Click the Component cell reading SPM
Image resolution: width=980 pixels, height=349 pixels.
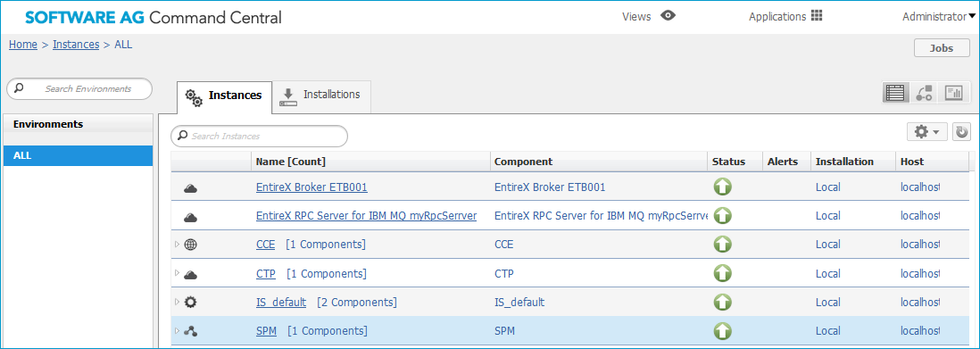coord(504,331)
